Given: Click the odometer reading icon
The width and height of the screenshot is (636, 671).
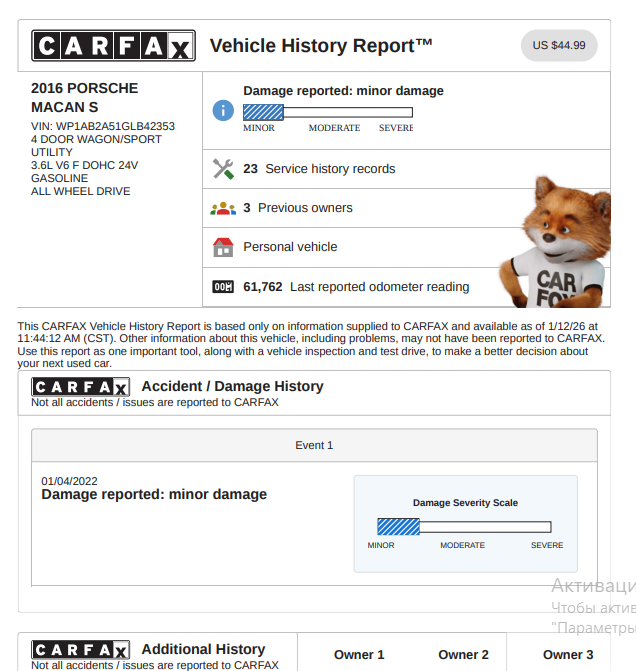Looking at the screenshot, I should [x=223, y=287].
